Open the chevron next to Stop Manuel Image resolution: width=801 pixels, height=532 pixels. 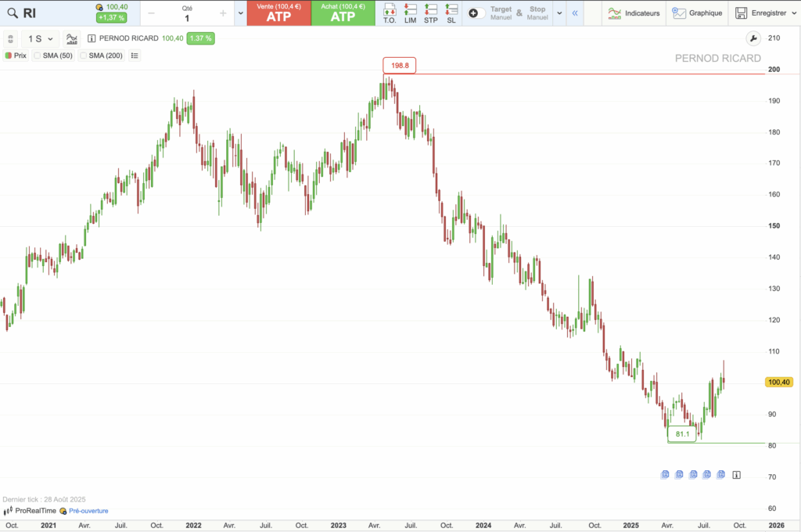point(559,13)
